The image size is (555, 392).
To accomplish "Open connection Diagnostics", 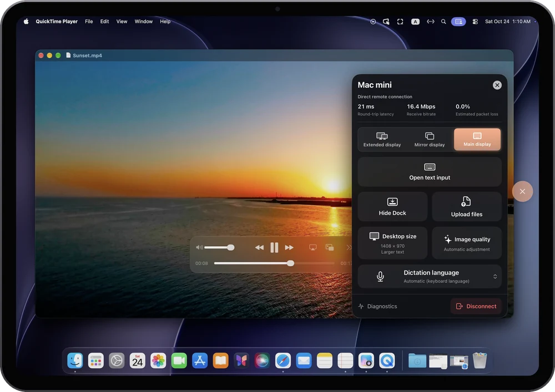I will point(377,306).
